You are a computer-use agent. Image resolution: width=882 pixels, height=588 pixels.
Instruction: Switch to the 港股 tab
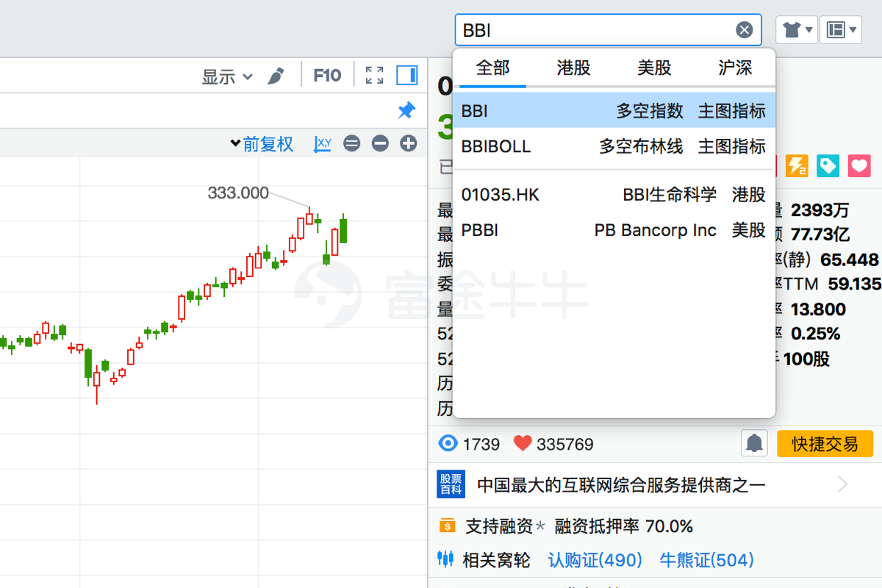pyautogui.click(x=573, y=68)
